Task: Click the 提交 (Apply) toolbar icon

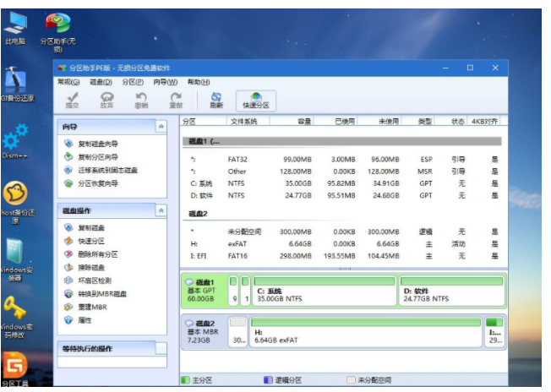Action: point(73,100)
